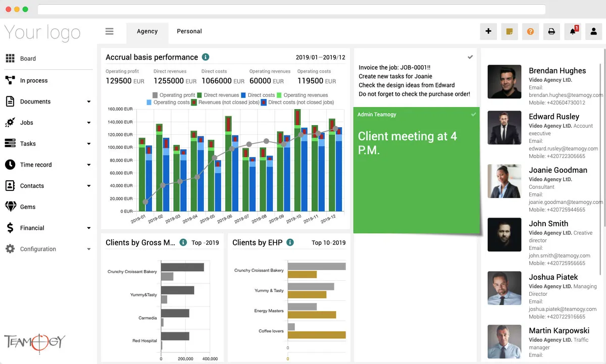Click john.smith@teamogy.com email link

560,255
